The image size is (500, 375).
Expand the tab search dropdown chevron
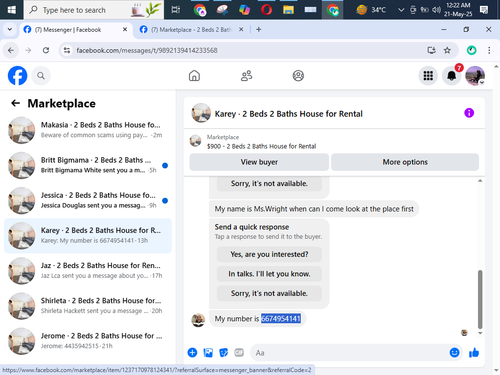(x=10, y=29)
